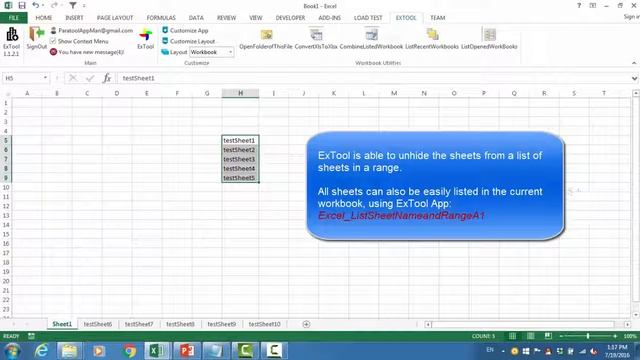Screen dimensions: 640x360
Task: Open the FILE tab
Action: tap(13, 18)
